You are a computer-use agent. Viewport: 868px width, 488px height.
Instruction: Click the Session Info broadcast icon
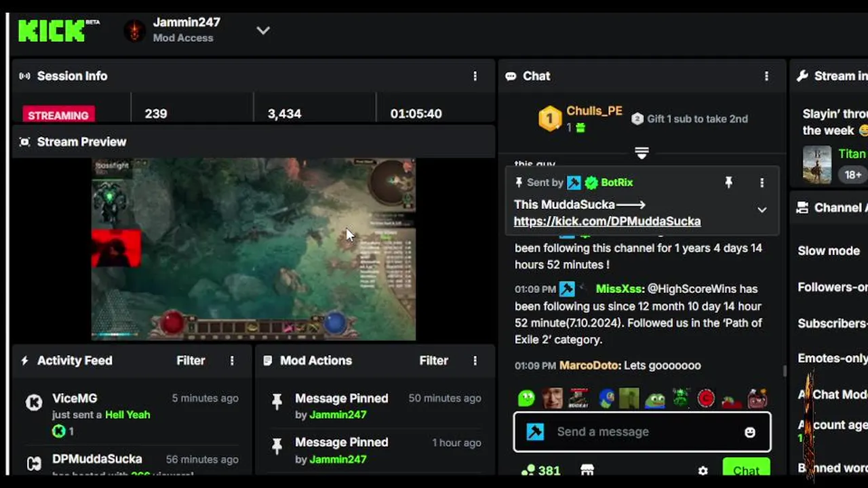point(25,76)
